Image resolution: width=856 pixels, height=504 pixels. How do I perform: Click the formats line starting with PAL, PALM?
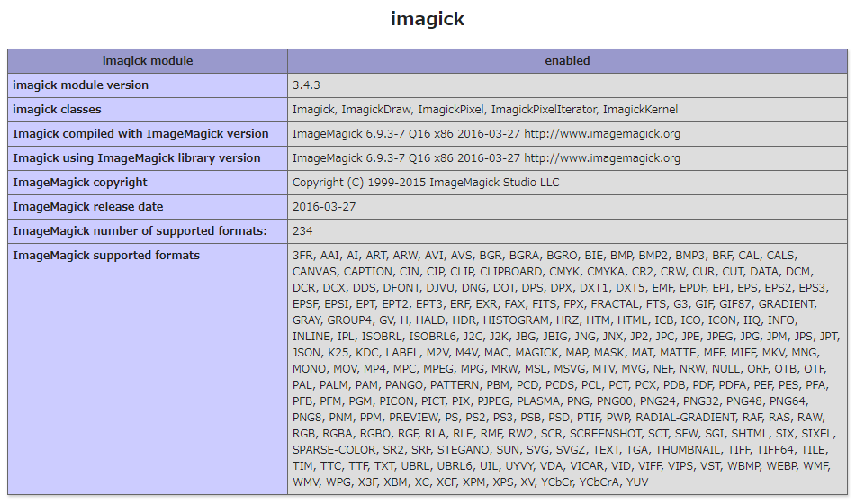click(561, 385)
